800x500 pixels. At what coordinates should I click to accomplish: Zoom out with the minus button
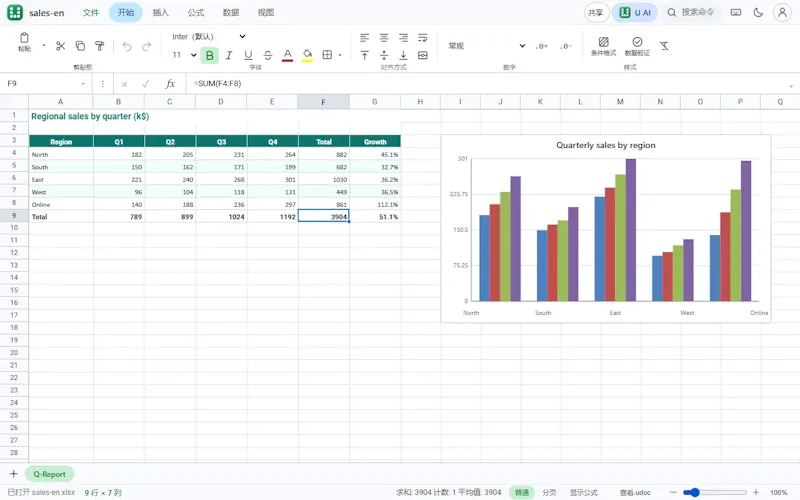(x=673, y=492)
